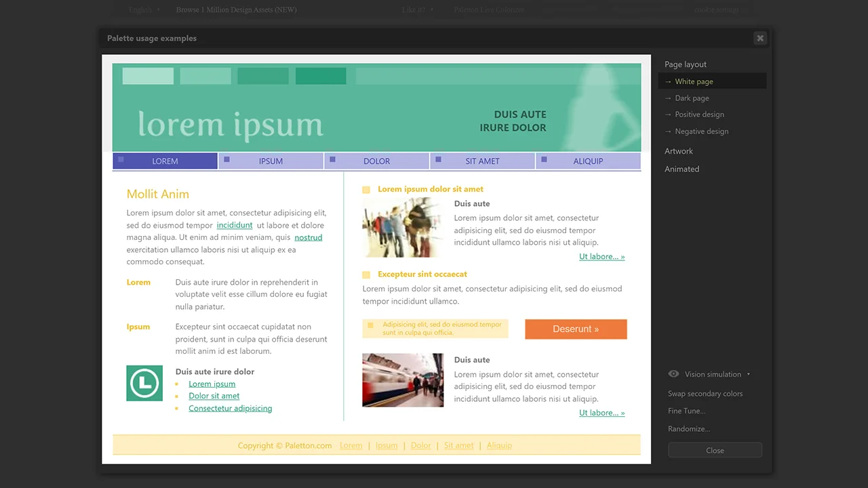Image resolution: width=868 pixels, height=488 pixels.
Task: Click the Swap secondary colors option
Action: tap(705, 394)
